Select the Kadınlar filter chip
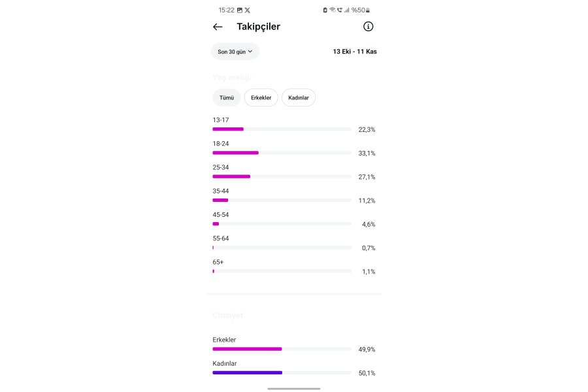588x392 pixels. click(x=299, y=97)
